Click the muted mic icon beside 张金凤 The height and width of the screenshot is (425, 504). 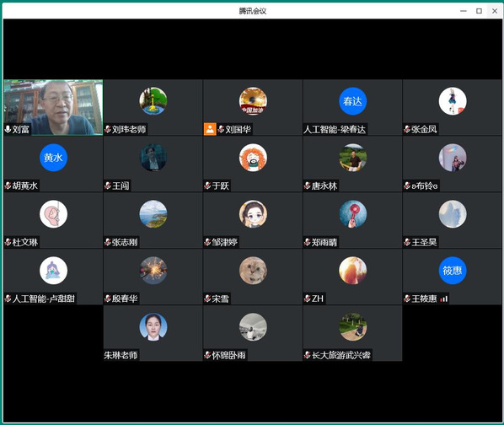[x=407, y=130]
